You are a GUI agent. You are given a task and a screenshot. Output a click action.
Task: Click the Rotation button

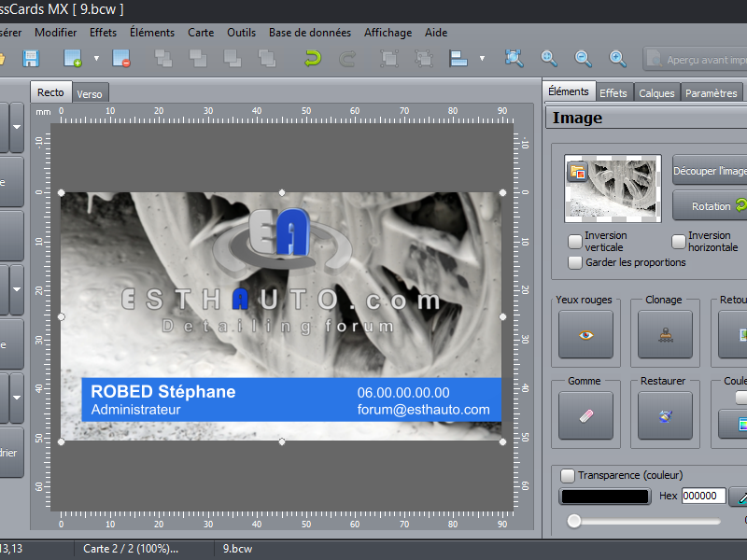(710, 205)
